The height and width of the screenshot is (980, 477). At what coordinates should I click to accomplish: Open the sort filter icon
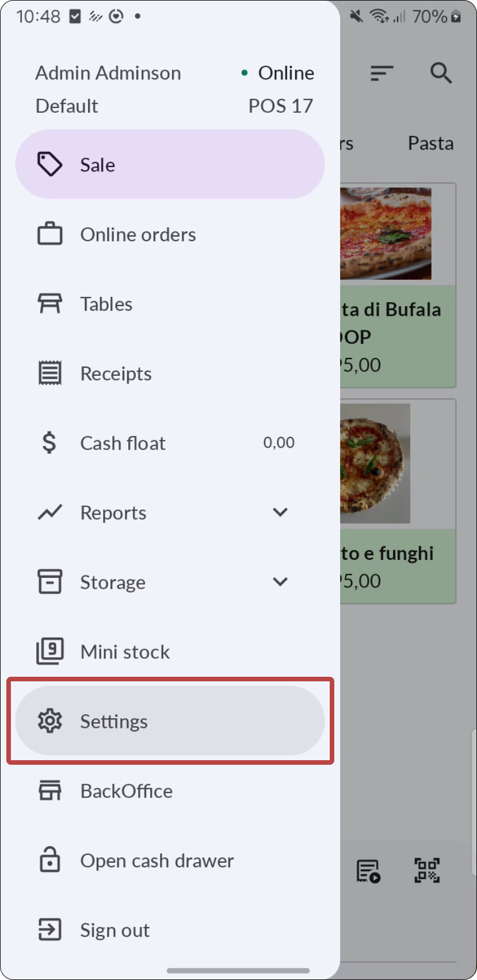click(381, 73)
